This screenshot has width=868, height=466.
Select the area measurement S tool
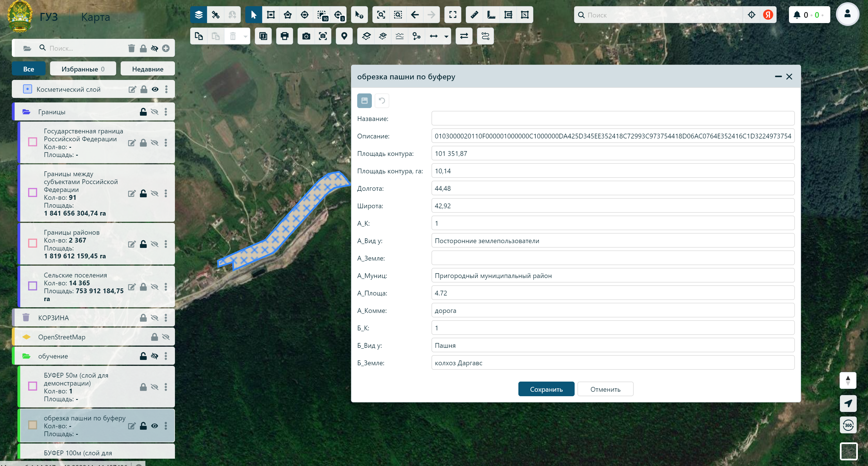(525, 15)
